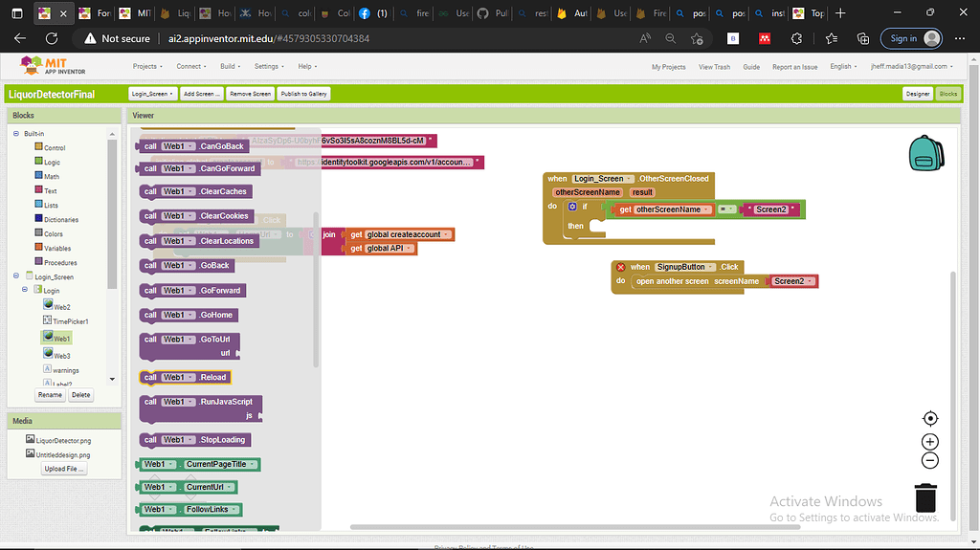Open the Login_Screen screen selector dropdown

pos(152,94)
